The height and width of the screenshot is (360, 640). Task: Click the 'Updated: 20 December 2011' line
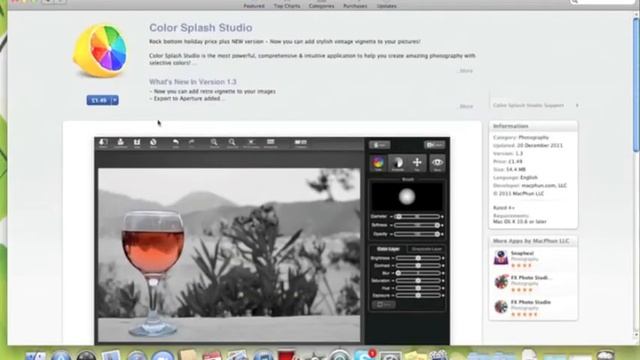(528, 145)
